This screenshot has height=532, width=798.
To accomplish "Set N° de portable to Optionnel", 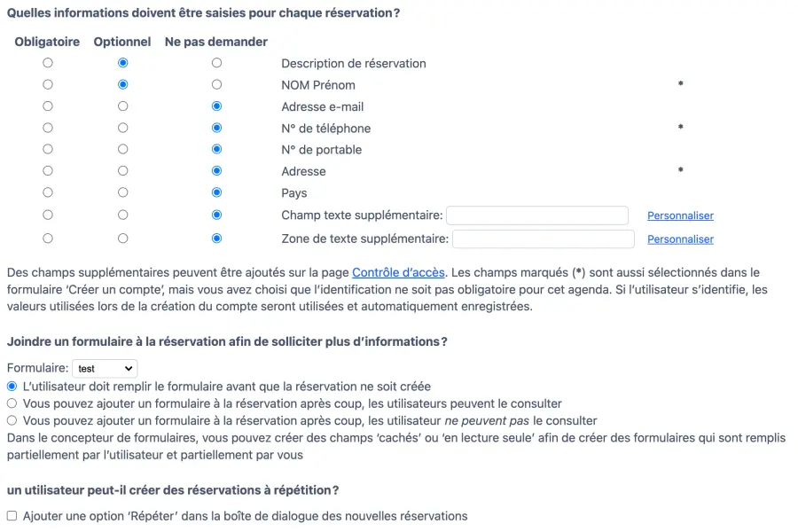I will (x=122, y=150).
